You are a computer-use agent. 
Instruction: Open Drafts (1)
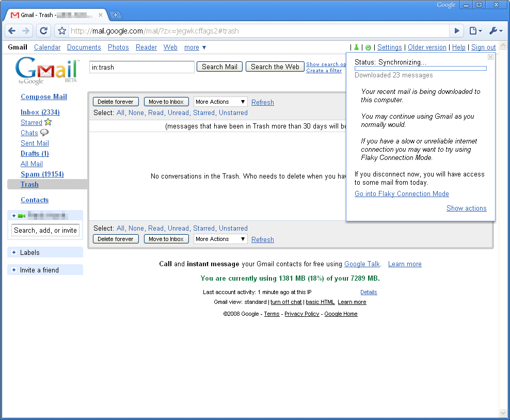35,153
